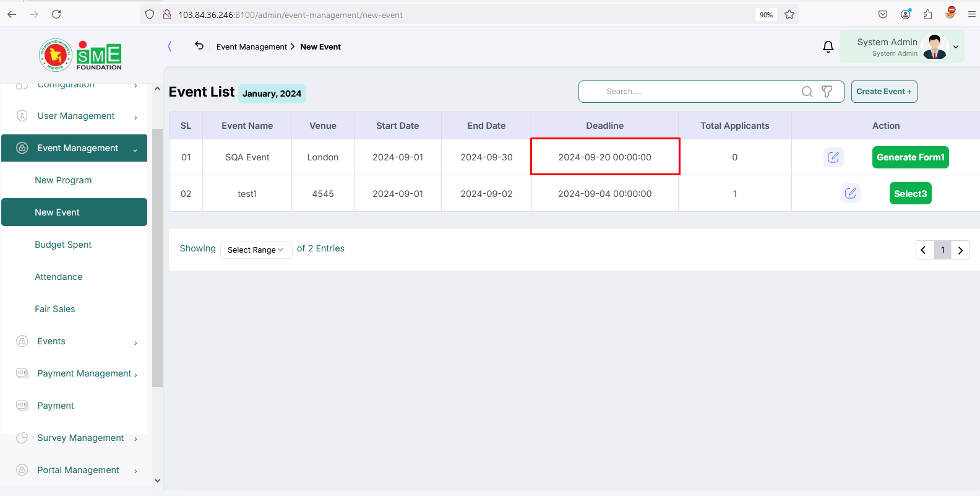Click Create Event + button
The height and width of the screenshot is (496, 980).
tap(884, 92)
